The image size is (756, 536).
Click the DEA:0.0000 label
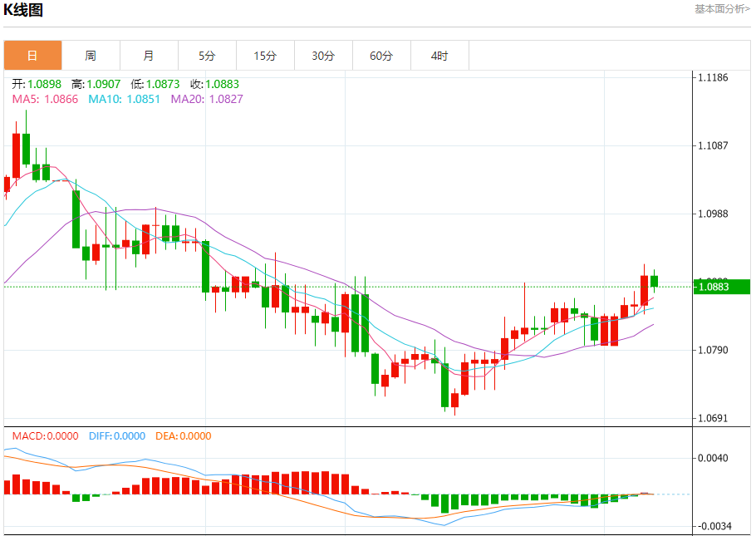[x=184, y=436]
